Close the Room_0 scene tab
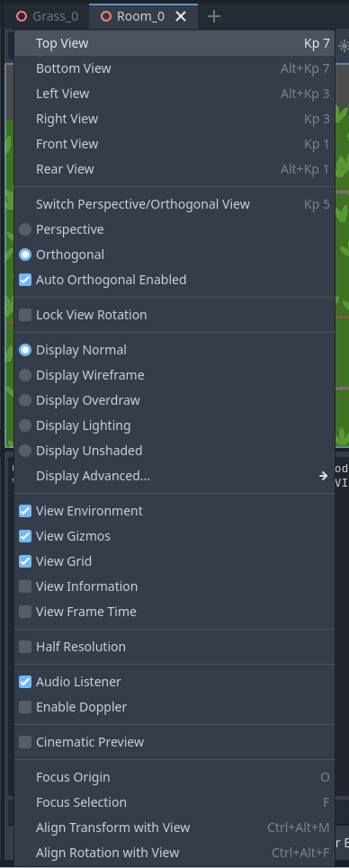The image size is (349, 868). coord(181,16)
